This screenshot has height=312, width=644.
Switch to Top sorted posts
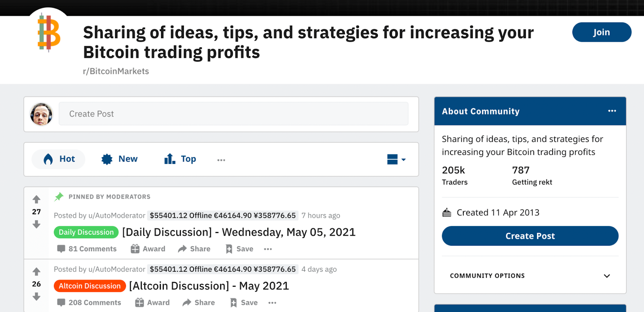click(180, 159)
